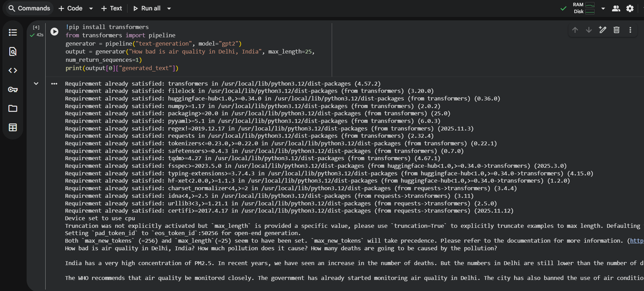Open the Secrets key panel
The height and width of the screenshot is (291, 644).
pyautogui.click(x=13, y=89)
